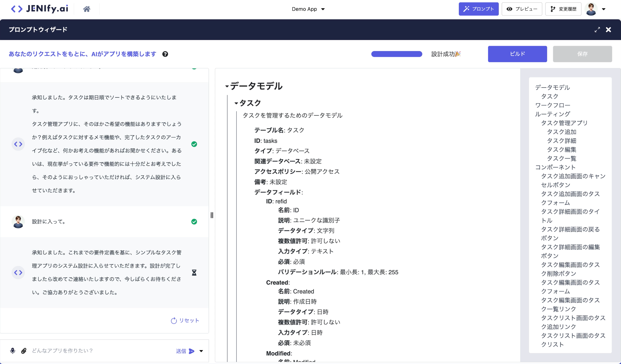Select ワークフロー in the outline
The image size is (621, 364).
552,105
